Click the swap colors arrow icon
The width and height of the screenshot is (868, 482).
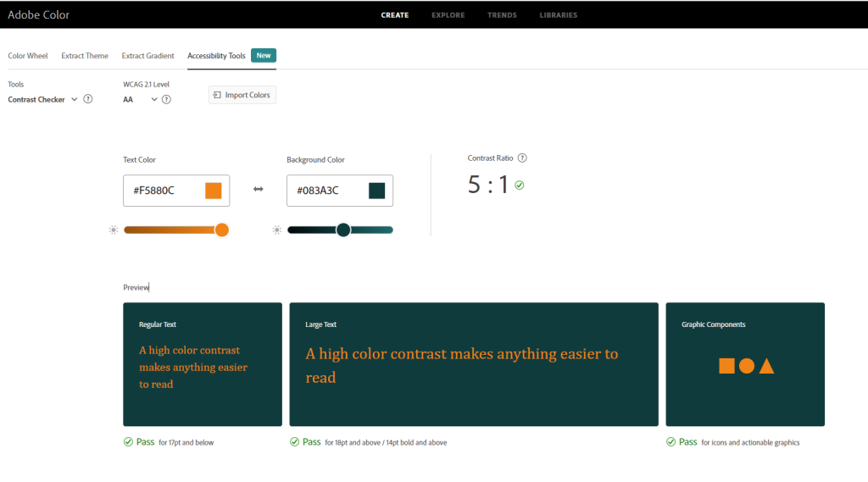coord(259,189)
